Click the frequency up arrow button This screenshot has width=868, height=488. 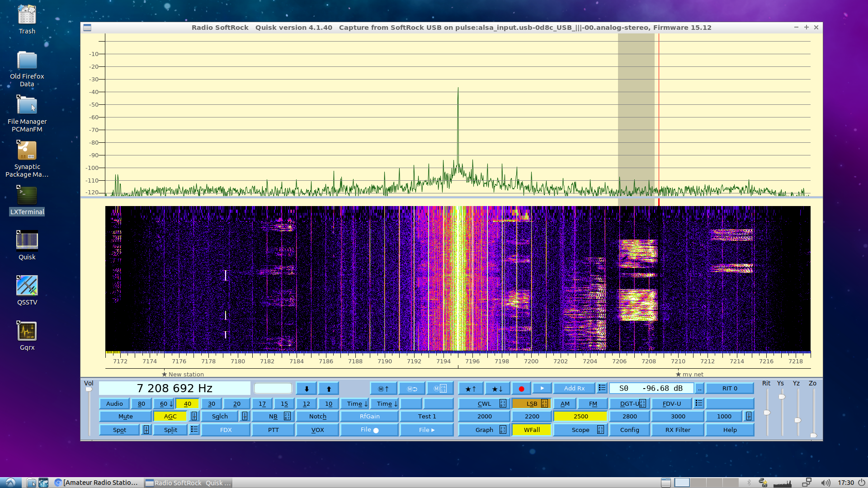pos(329,389)
